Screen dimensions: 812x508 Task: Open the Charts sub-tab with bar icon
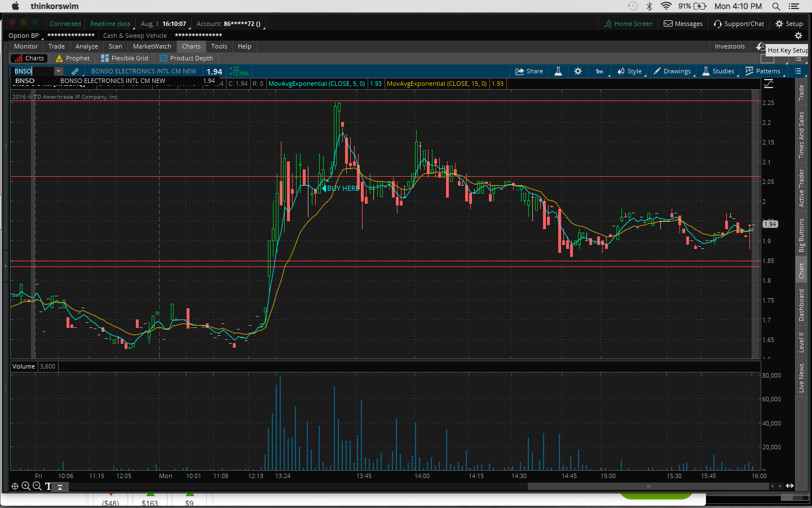(x=29, y=58)
